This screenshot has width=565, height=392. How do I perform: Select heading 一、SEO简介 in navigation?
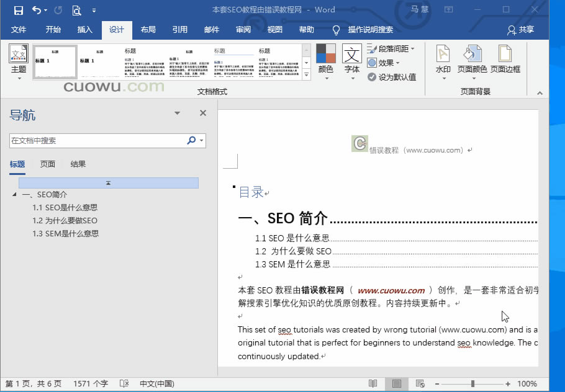coord(44,195)
